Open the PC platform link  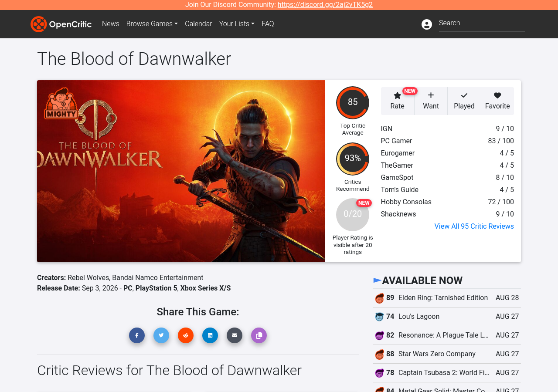point(128,288)
